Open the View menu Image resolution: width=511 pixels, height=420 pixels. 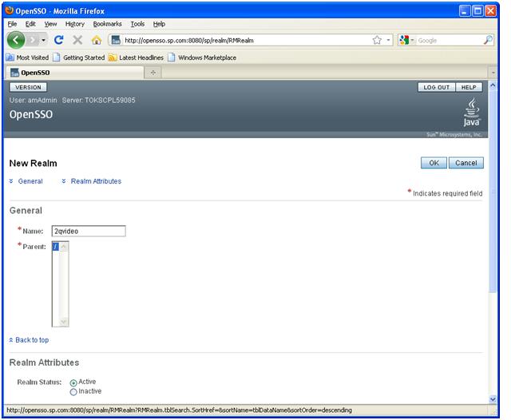coord(50,24)
